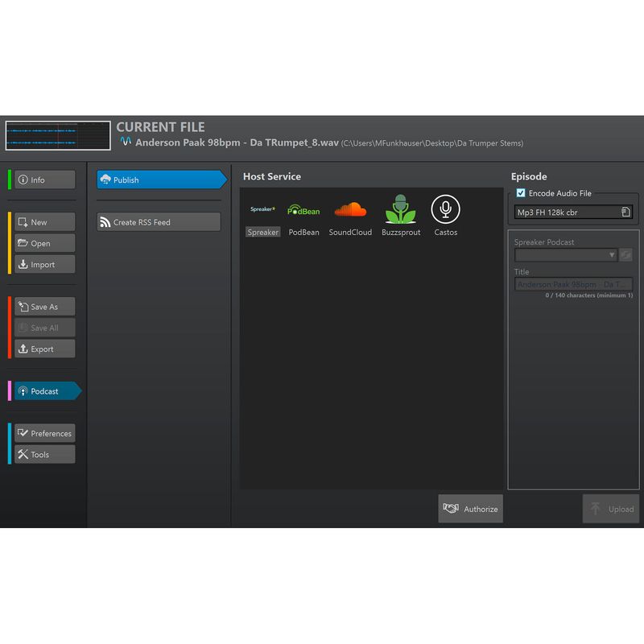
Task: Open the Info section
Action: [45, 180]
